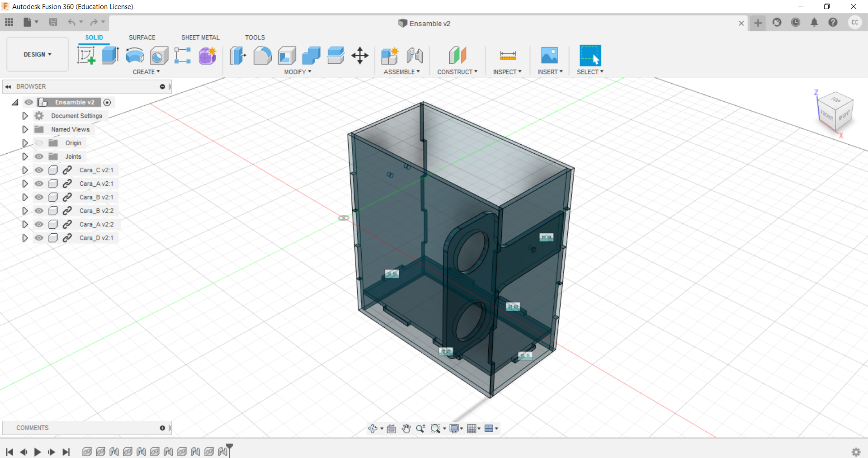This screenshot has width=868, height=458.
Task: Hide the Cara_A v2:1 component
Action: 39,184
